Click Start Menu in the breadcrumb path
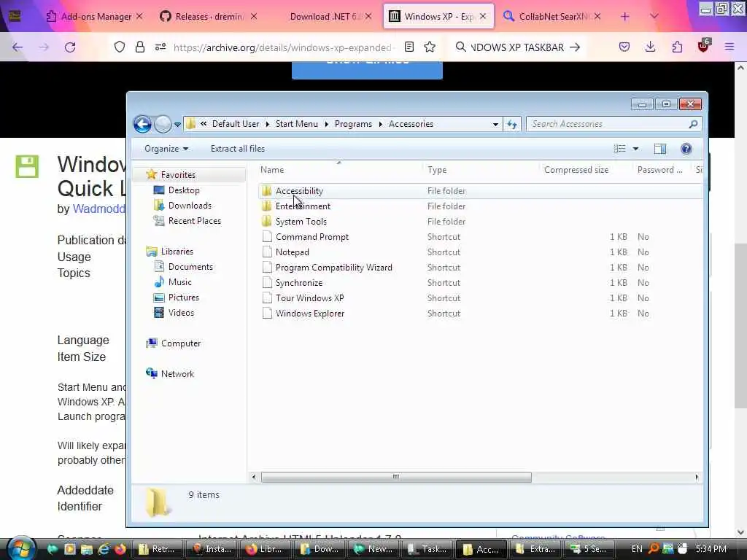 296,124
